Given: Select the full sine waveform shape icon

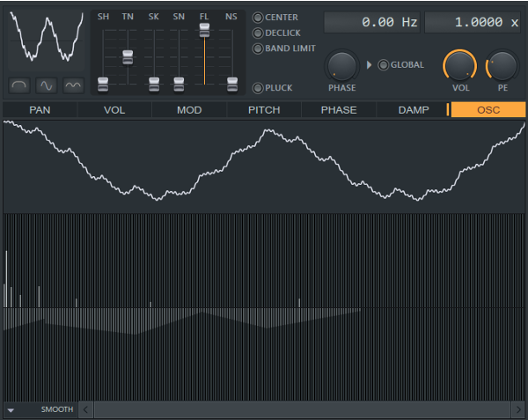Looking at the screenshot, I should [46, 85].
